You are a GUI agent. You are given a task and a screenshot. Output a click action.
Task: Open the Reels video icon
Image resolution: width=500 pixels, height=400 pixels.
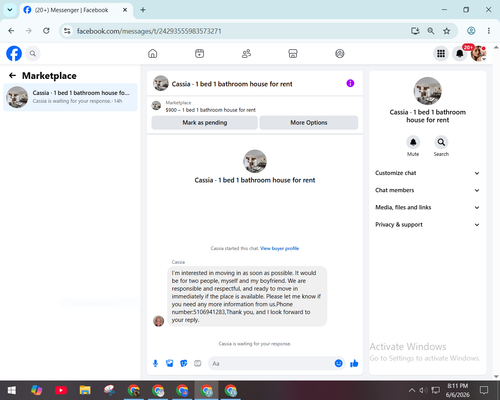coord(199,53)
